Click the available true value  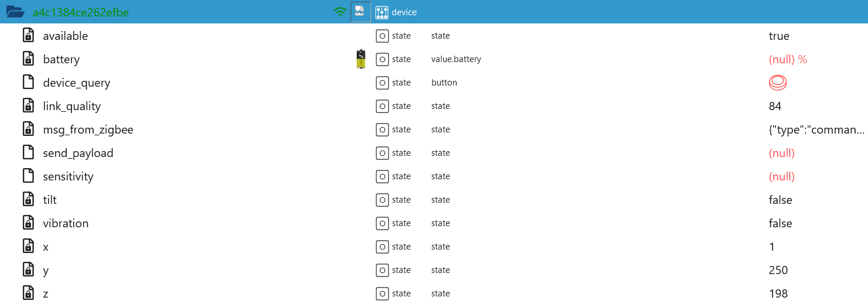[779, 36]
